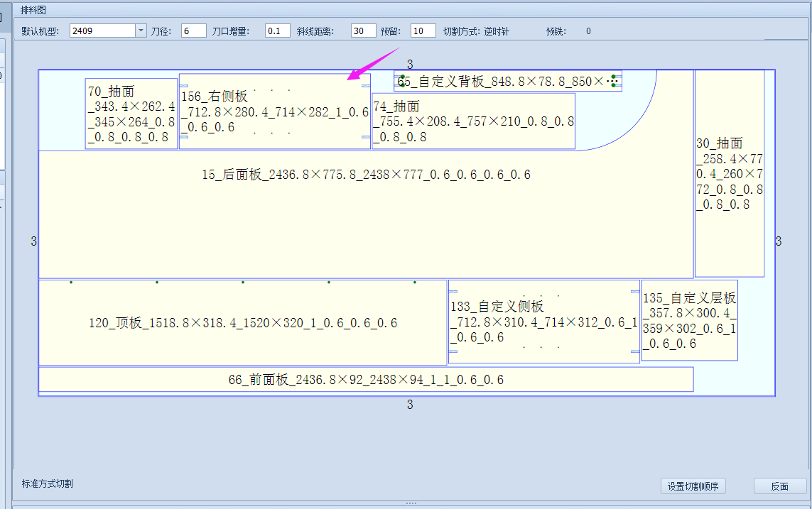Click the 排料图 panel title
Viewport: 812px width, 509px height.
(33, 10)
